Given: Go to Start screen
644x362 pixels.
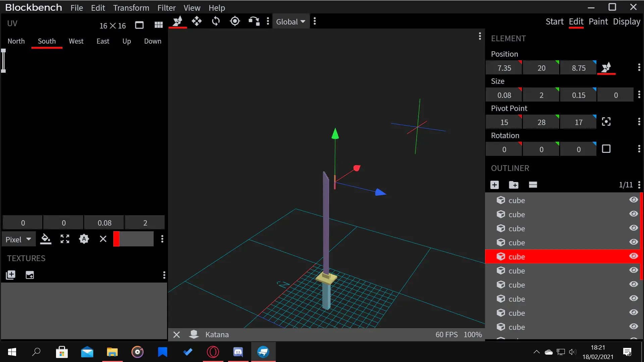Looking at the screenshot, I should (x=554, y=22).
